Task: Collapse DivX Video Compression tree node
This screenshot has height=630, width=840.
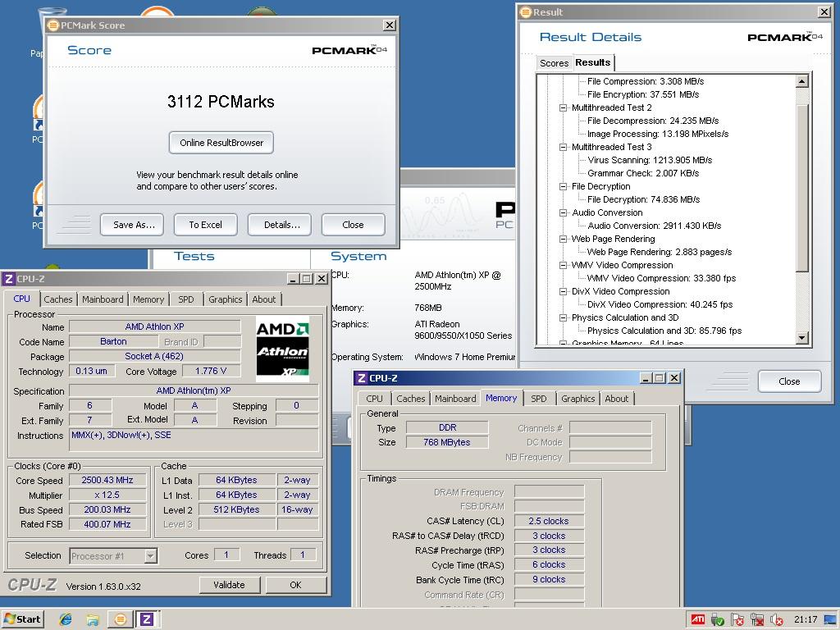Action: (x=563, y=291)
